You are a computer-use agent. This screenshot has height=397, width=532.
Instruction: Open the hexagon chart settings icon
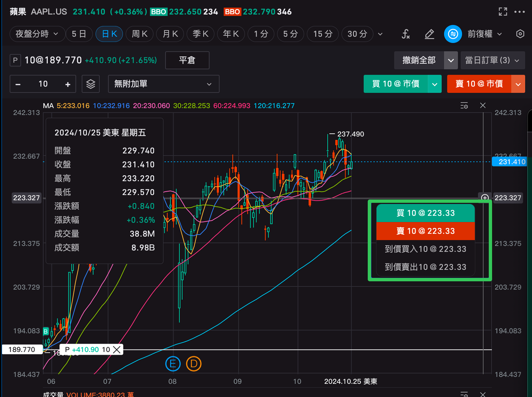[x=520, y=34]
